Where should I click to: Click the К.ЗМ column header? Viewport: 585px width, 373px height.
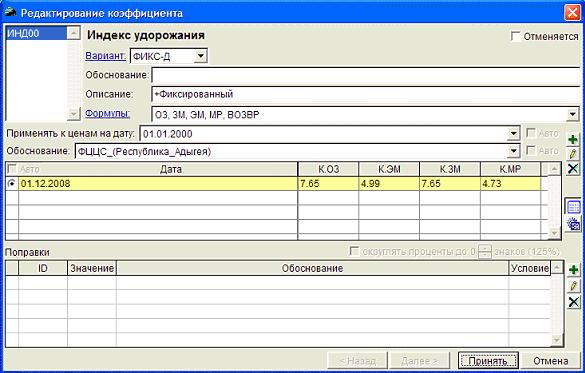450,169
